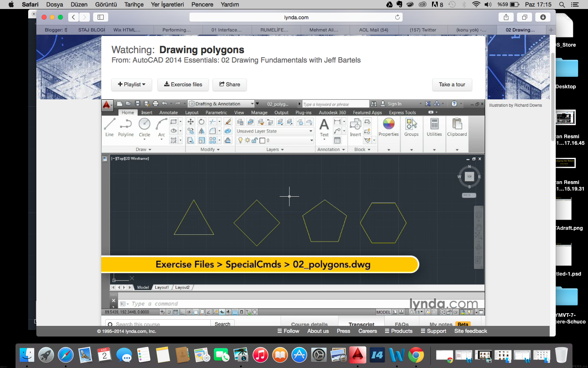This screenshot has height=368, width=588.
Task: Click the Hatch tool in Draw panel
Action: [174, 140]
